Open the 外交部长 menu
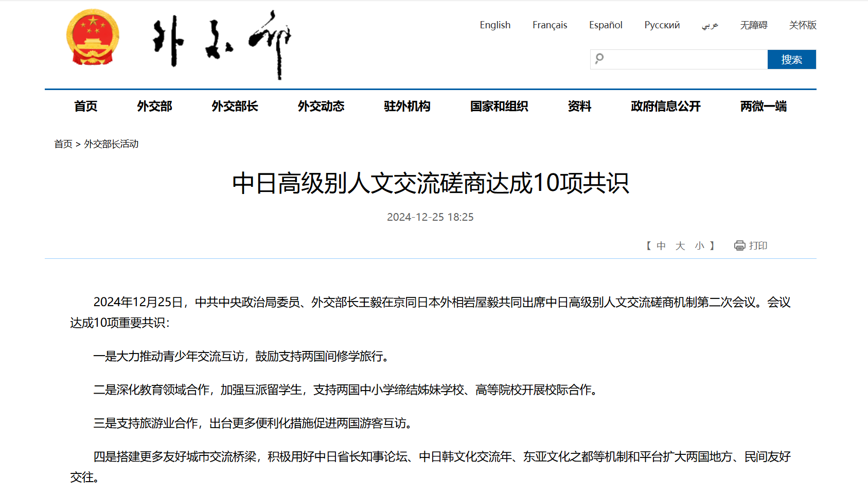This screenshot has height=494, width=868. [235, 106]
